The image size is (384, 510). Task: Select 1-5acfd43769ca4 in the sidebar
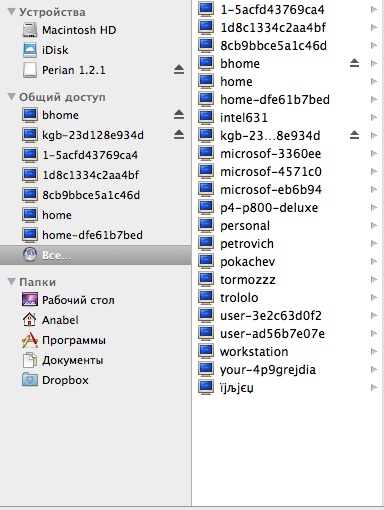(x=90, y=155)
